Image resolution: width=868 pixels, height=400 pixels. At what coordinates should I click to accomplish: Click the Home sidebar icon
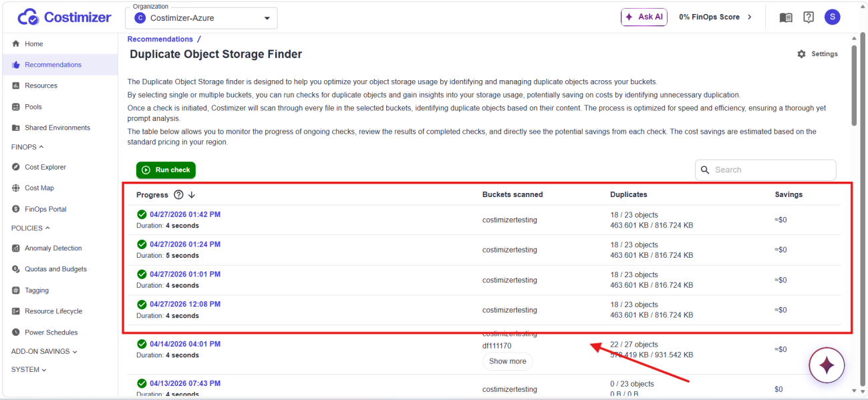[x=16, y=44]
